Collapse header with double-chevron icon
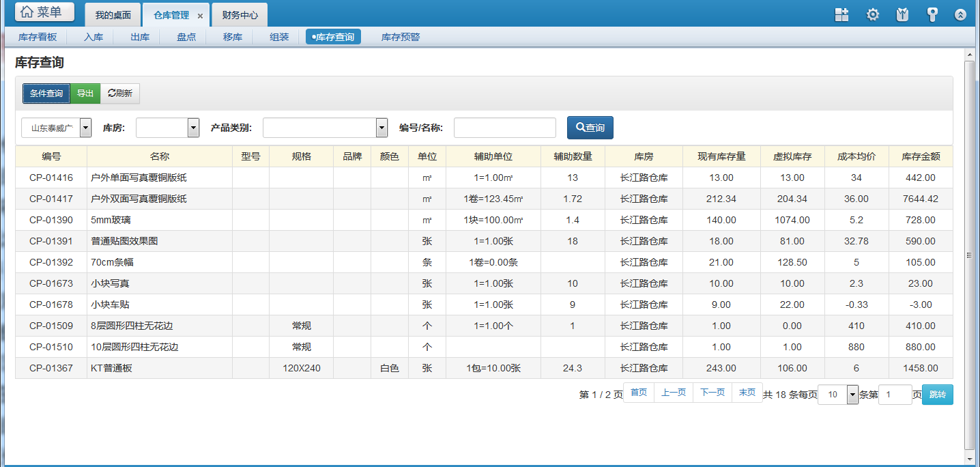 pyautogui.click(x=960, y=14)
